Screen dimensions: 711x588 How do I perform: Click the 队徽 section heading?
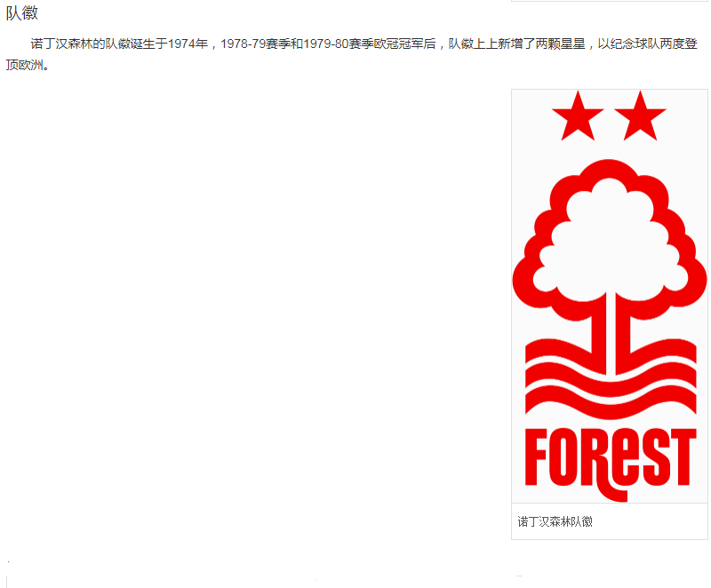(x=21, y=13)
